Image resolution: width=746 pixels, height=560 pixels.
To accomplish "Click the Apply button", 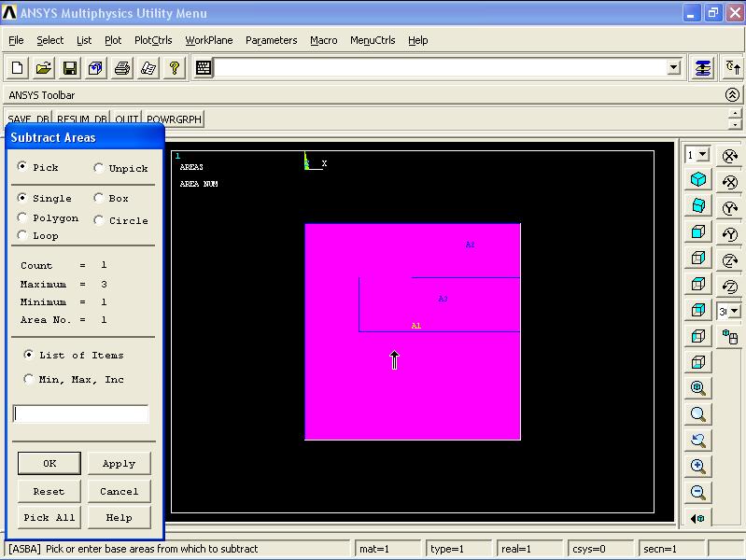I will click(119, 464).
